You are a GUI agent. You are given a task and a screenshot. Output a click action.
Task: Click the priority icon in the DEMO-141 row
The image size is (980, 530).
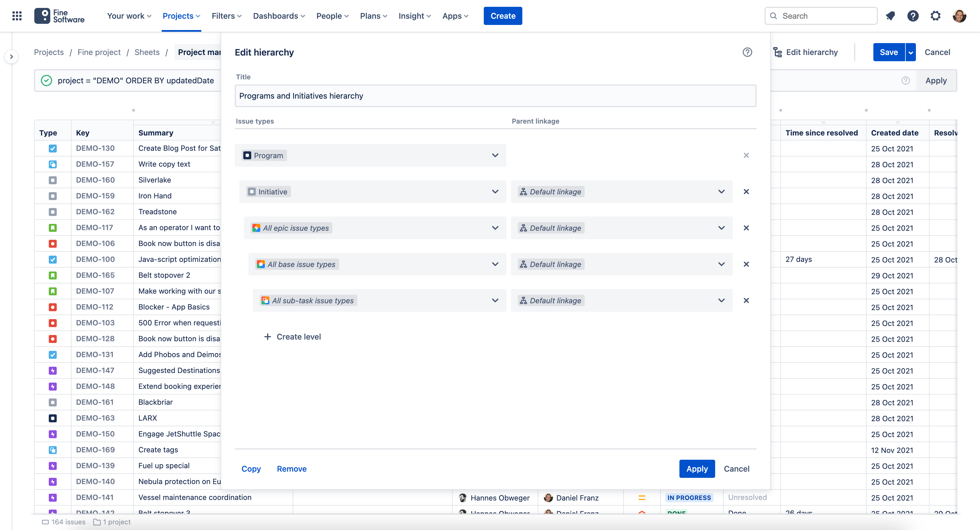(x=641, y=498)
